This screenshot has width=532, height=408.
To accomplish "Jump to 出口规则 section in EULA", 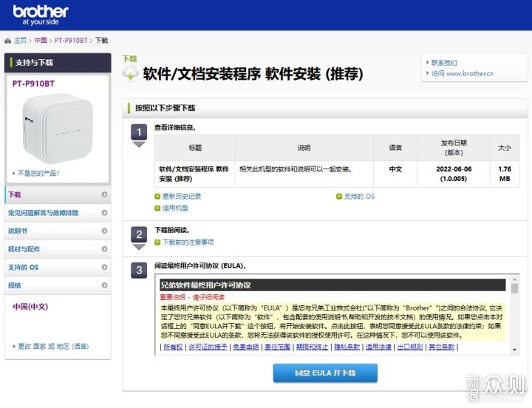I will [410, 347].
